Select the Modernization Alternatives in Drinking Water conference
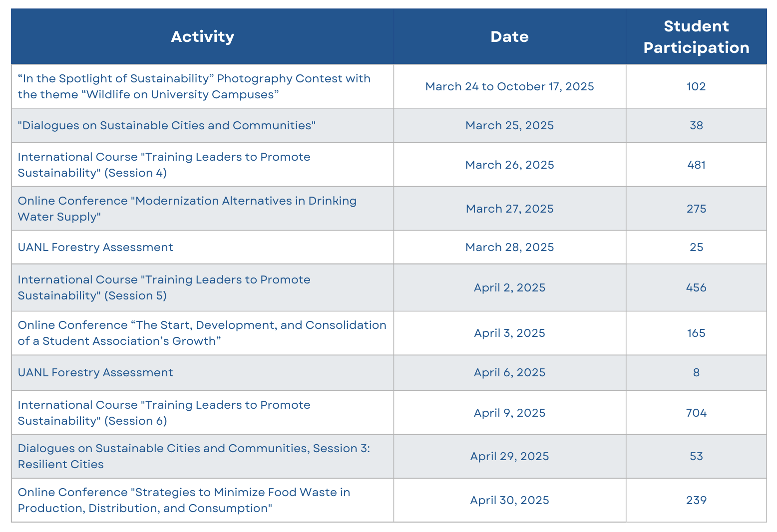The image size is (777, 532). (x=187, y=209)
